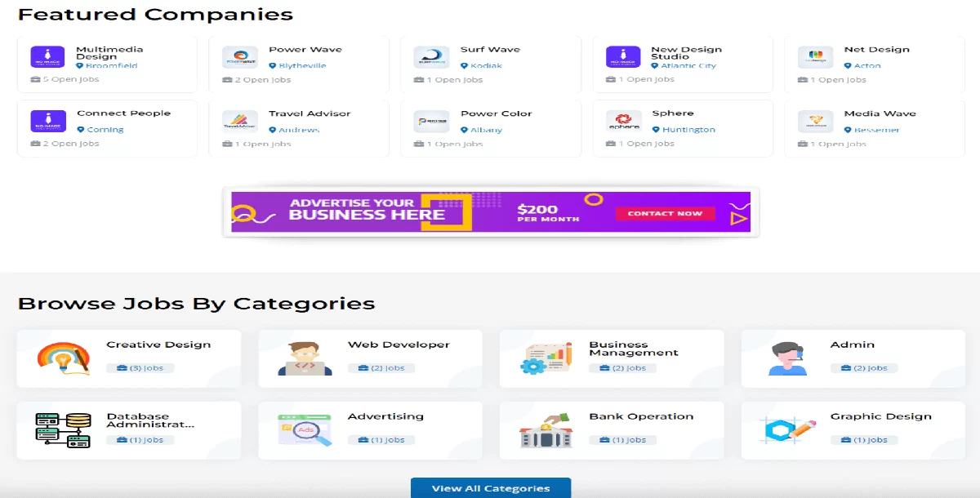Open the Net Design company name

[877, 50]
